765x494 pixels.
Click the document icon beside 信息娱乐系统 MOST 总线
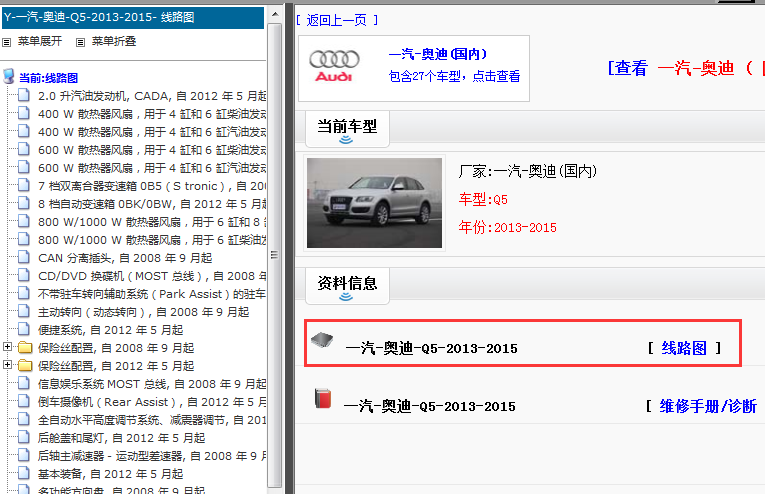(23, 383)
